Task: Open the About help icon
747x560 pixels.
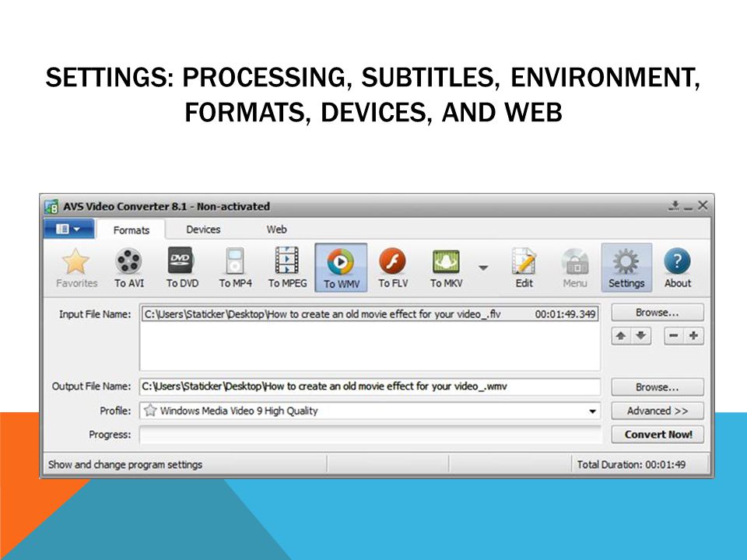Action: 678,268
